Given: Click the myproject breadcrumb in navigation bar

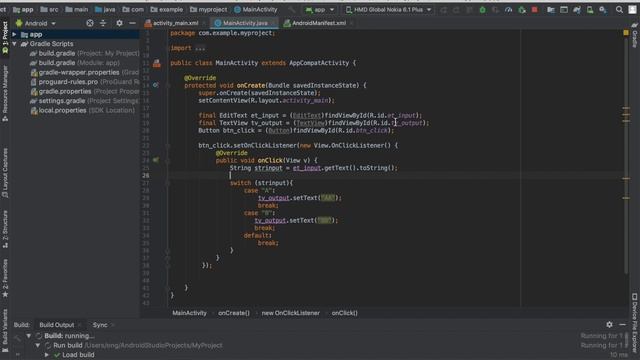Looking at the screenshot, I should [209, 9].
